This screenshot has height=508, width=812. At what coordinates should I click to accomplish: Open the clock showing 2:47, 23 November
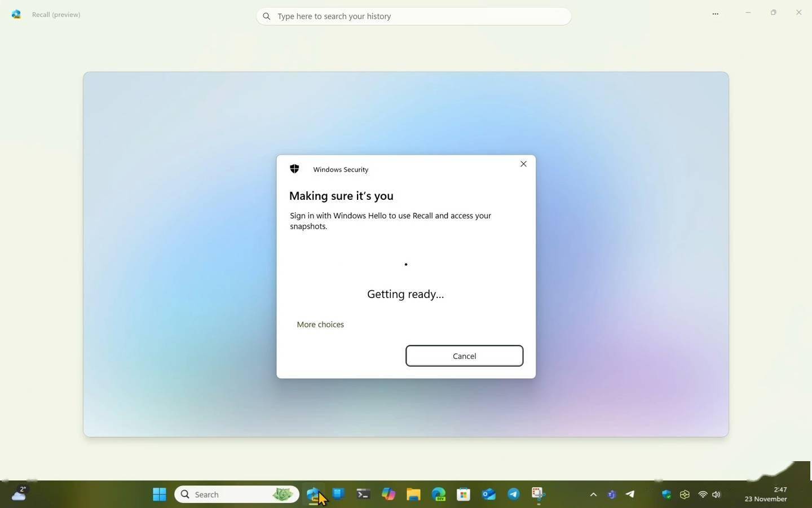point(766,494)
